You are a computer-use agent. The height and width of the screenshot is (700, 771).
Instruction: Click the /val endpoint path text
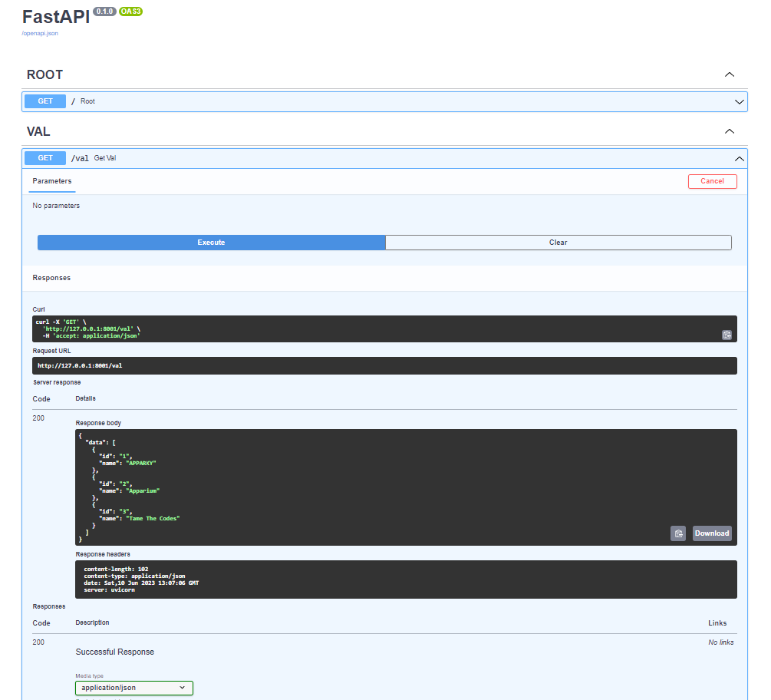click(x=80, y=158)
